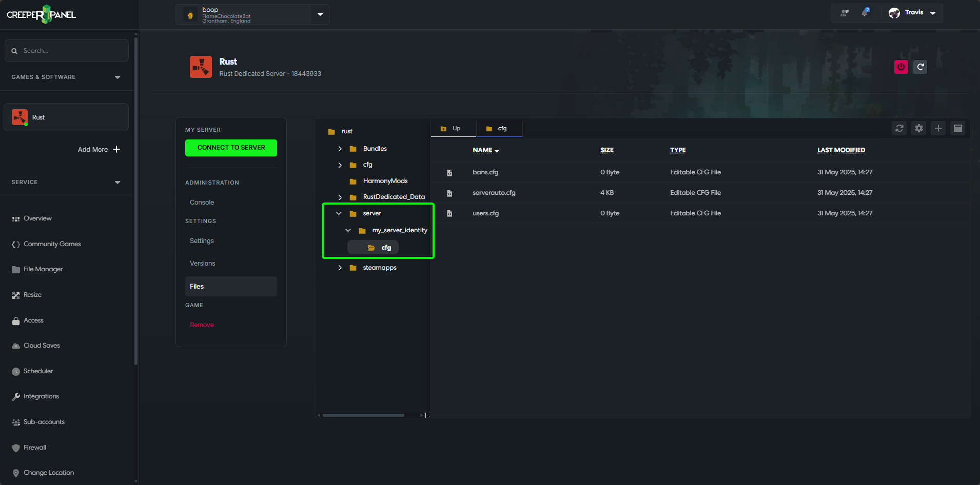
Task: Click the restart server icon
Action: 920,67
